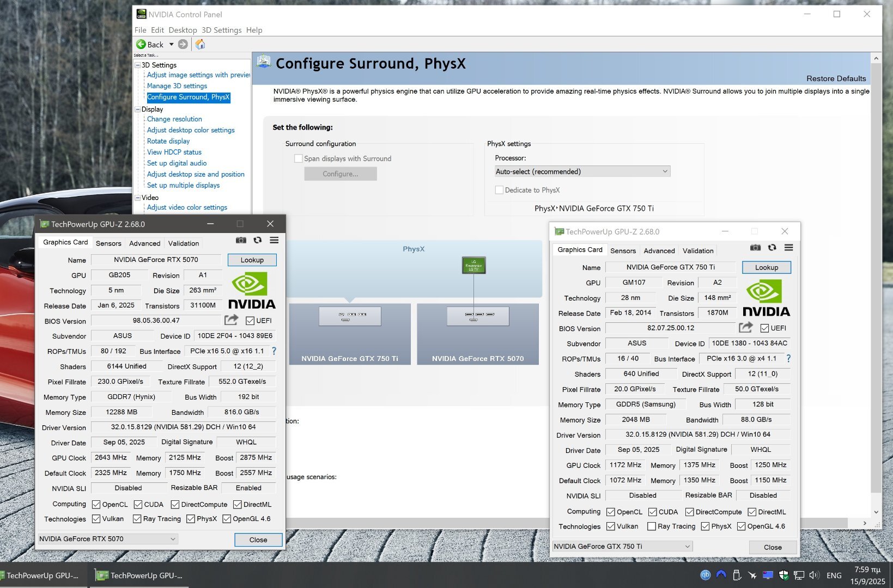Take screenshot with RTX 5070 GPU-Z camera icon
The image size is (893, 588).
tap(241, 240)
